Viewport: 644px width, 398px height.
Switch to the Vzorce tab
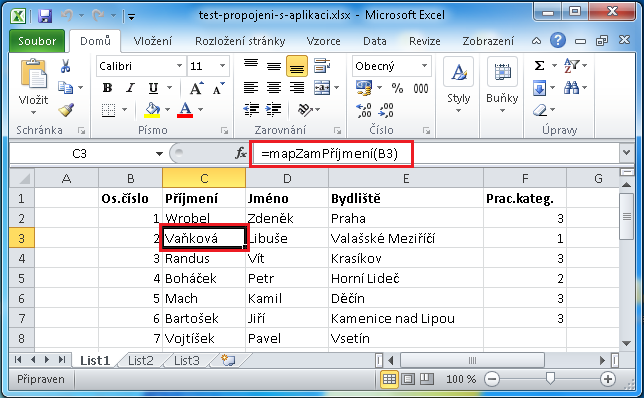tap(324, 41)
